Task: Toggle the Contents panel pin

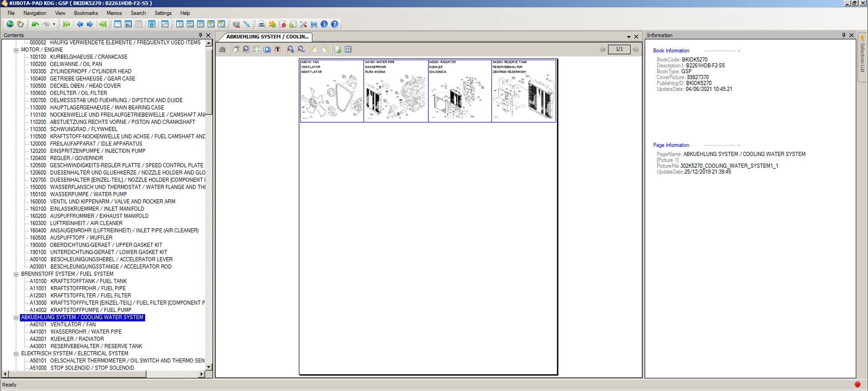Action: click(200, 35)
